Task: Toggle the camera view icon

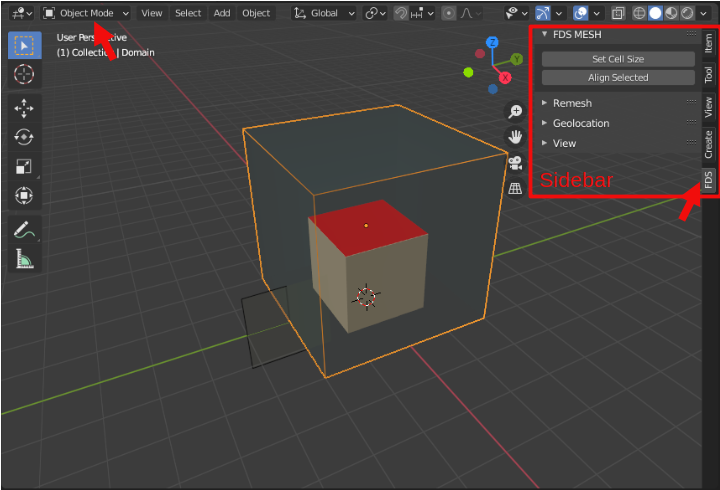Action: point(515,163)
